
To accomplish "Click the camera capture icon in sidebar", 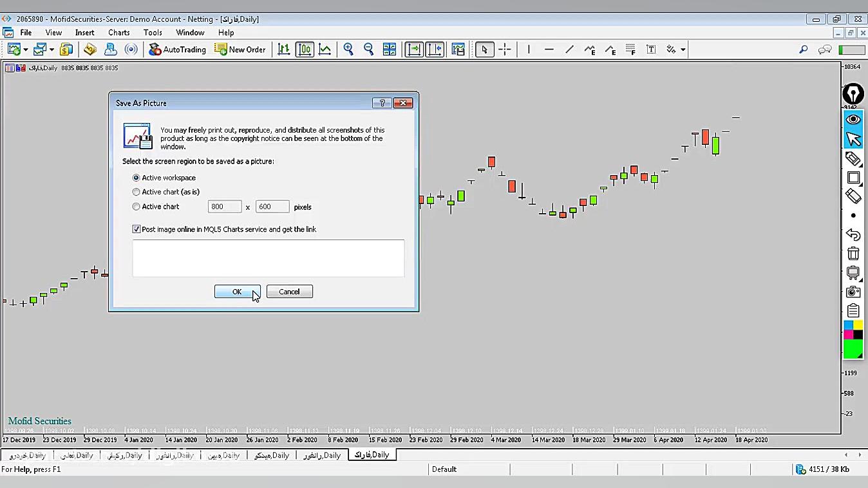I will pos(853,292).
